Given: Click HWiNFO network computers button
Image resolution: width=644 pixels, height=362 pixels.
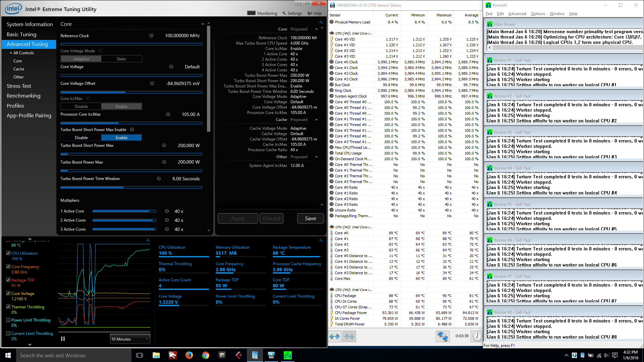Looking at the screenshot, I should point(442,336).
